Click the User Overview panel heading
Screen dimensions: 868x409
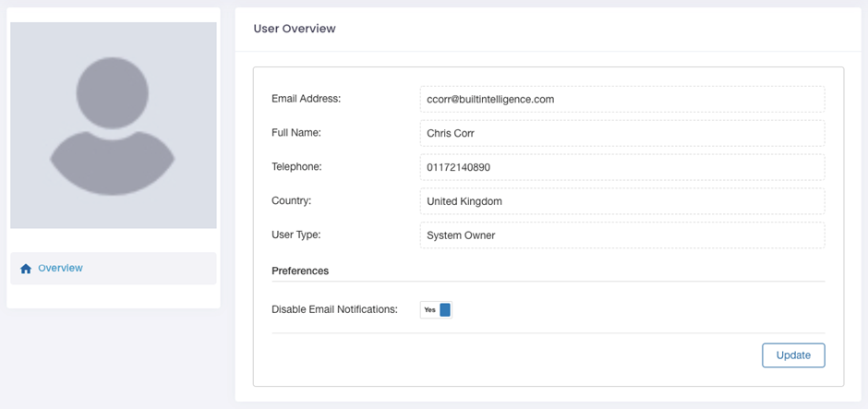point(295,29)
